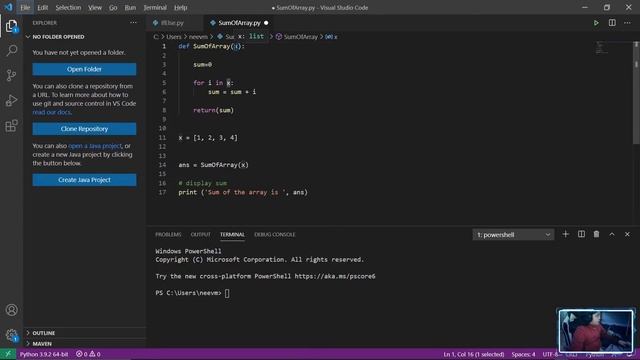The height and width of the screenshot is (360, 640).
Task: Click the Clone Repository button
Action: [x=84, y=129]
